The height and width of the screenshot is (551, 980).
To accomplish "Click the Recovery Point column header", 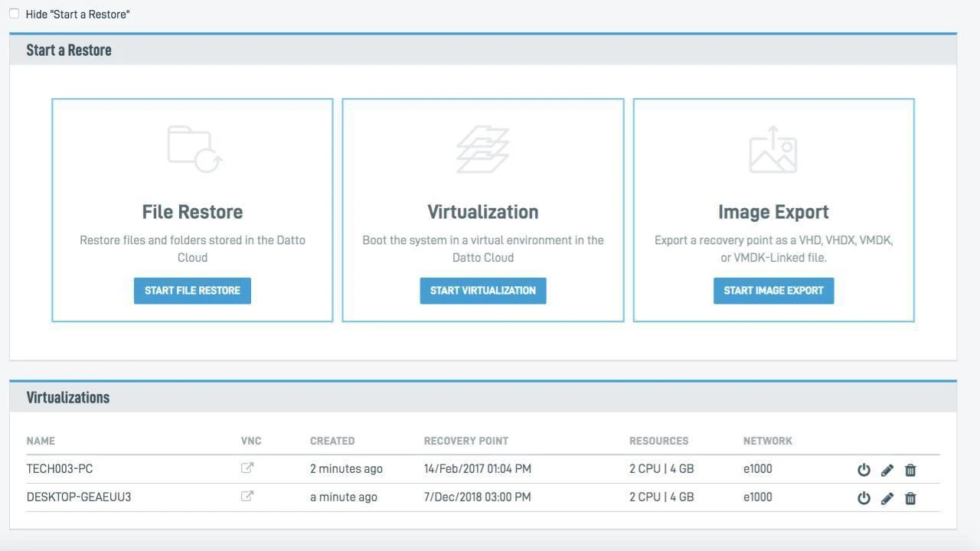I will pyautogui.click(x=466, y=441).
